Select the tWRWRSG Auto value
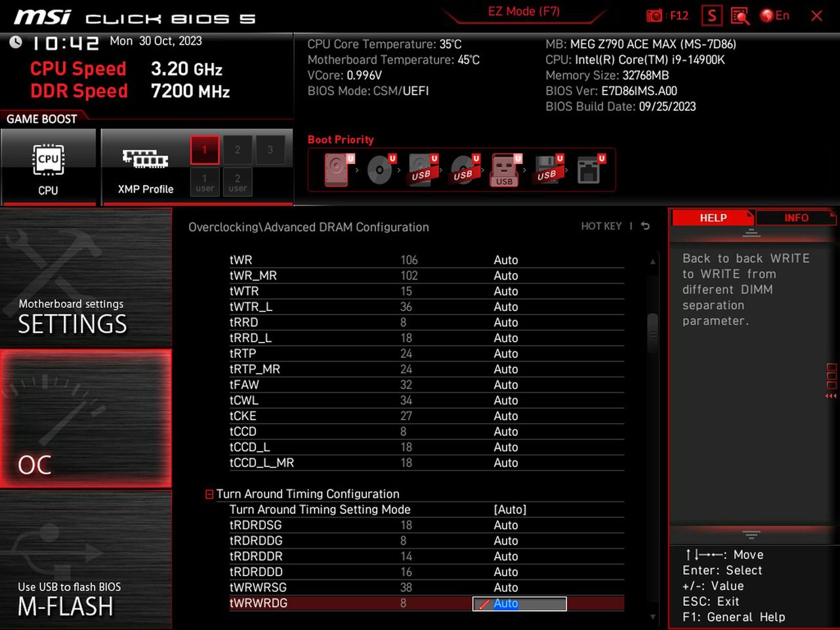Screen dimensions: 840x630 (506, 587)
